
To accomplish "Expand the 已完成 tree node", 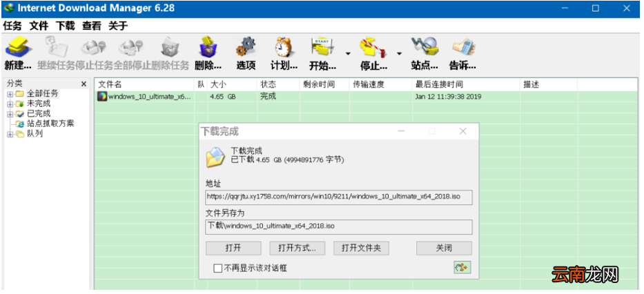I will pyautogui.click(x=10, y=114).
